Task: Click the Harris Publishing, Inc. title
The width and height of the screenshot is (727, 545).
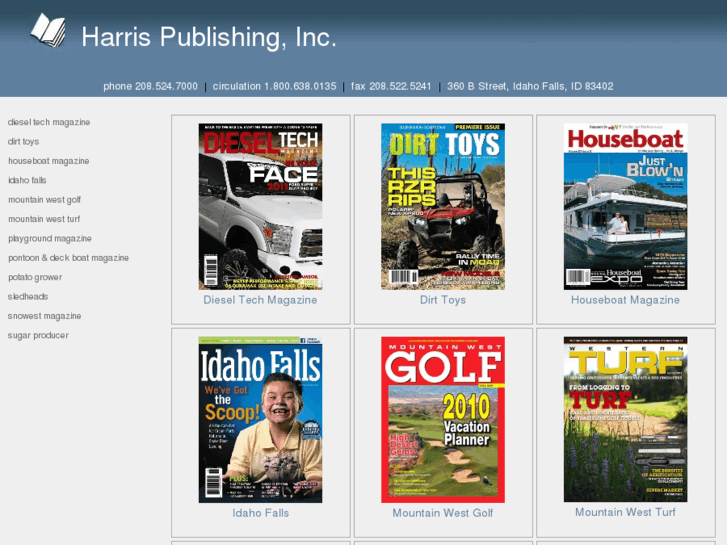Action: (x=209, y=37)
